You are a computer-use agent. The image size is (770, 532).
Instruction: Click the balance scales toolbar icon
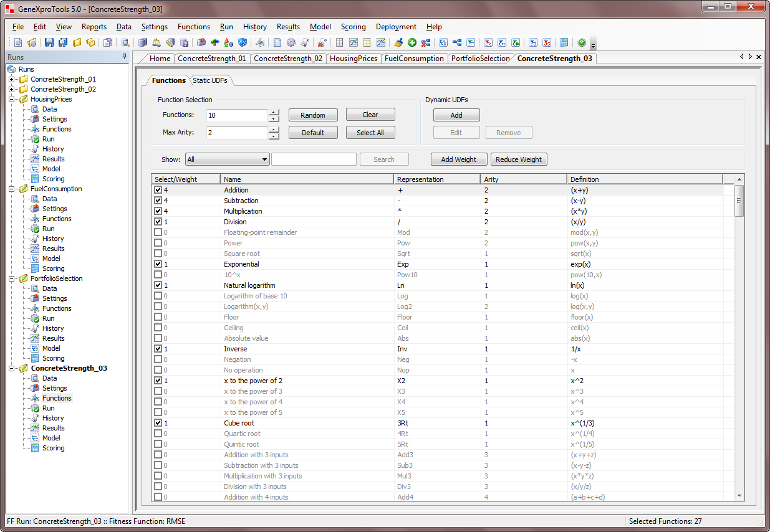pyautogui.click(x=156, y=43)
